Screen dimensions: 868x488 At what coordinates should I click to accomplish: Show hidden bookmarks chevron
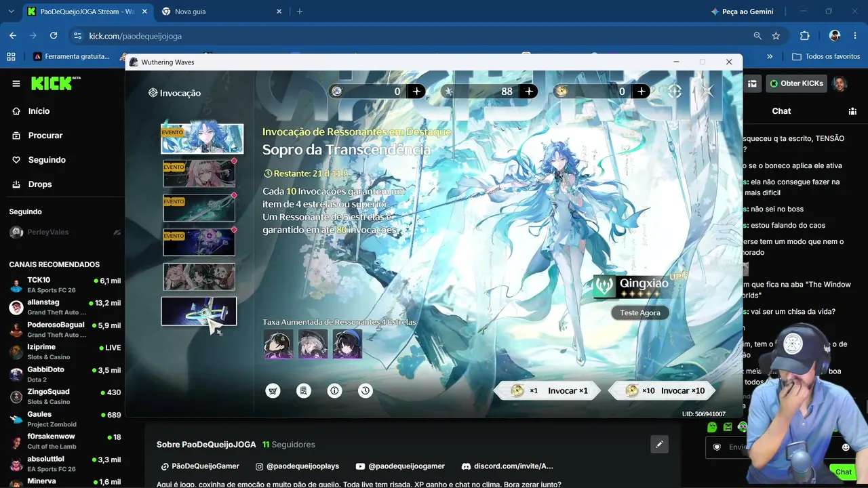click(x=770, y=56)
